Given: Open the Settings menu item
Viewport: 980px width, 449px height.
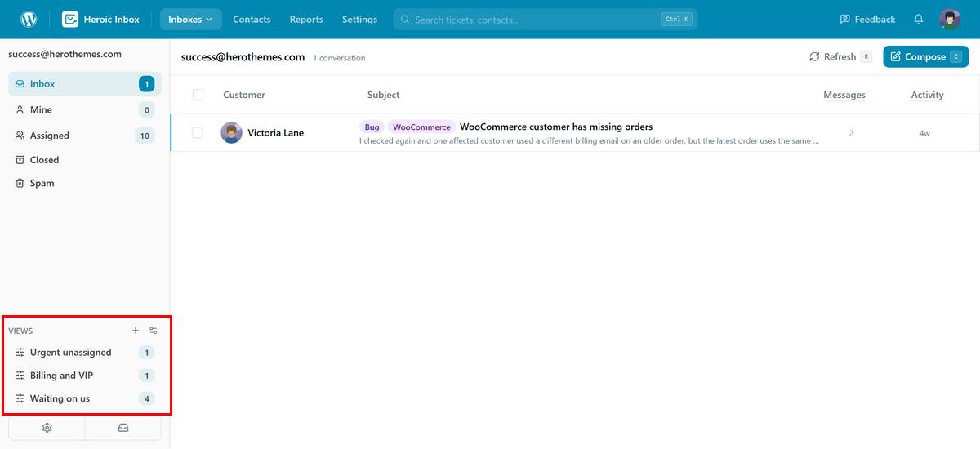Looking at the screenshot, I should point(359,19).
